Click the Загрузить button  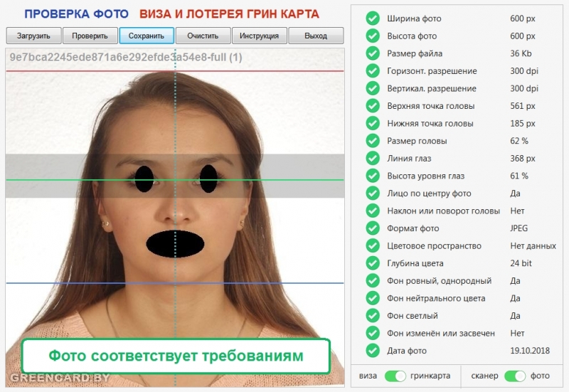[33, 36]
